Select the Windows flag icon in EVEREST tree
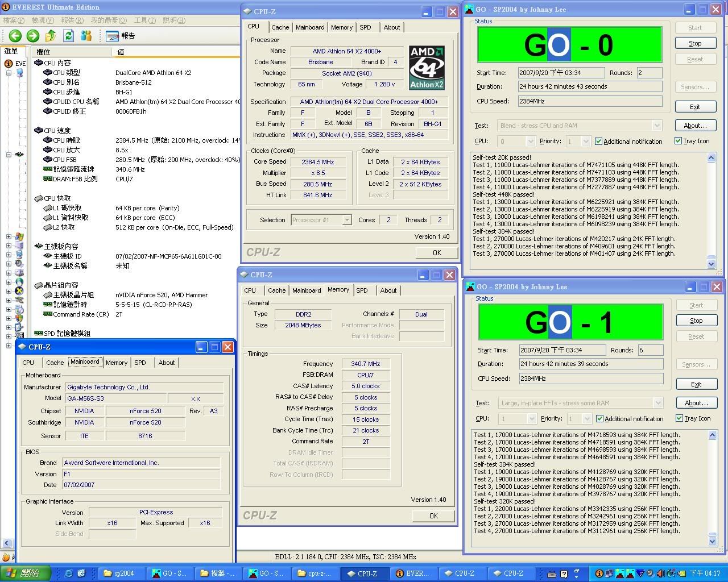Image resolution: width=728 pixels, height=582 pixels. [x=19, y=236]
